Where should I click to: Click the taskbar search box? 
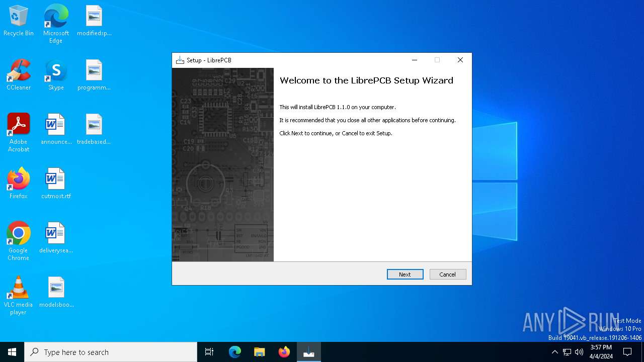[111, 352]
